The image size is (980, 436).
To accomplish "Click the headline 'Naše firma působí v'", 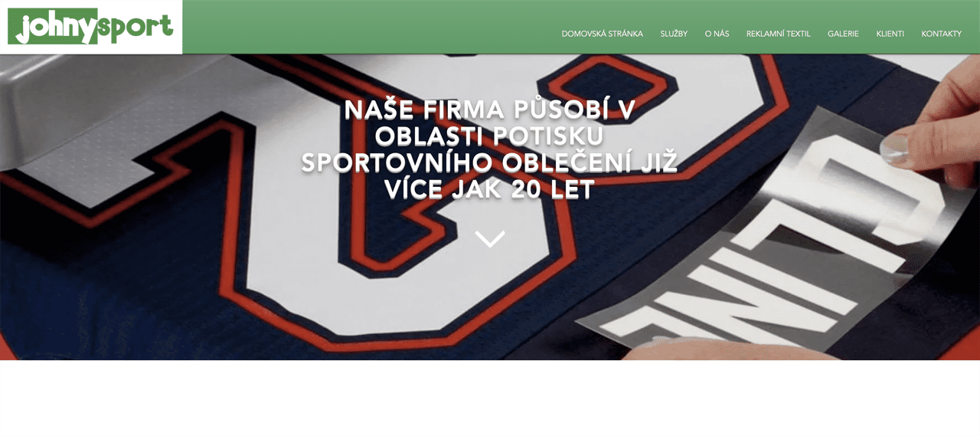I will [x=490, y=110].
